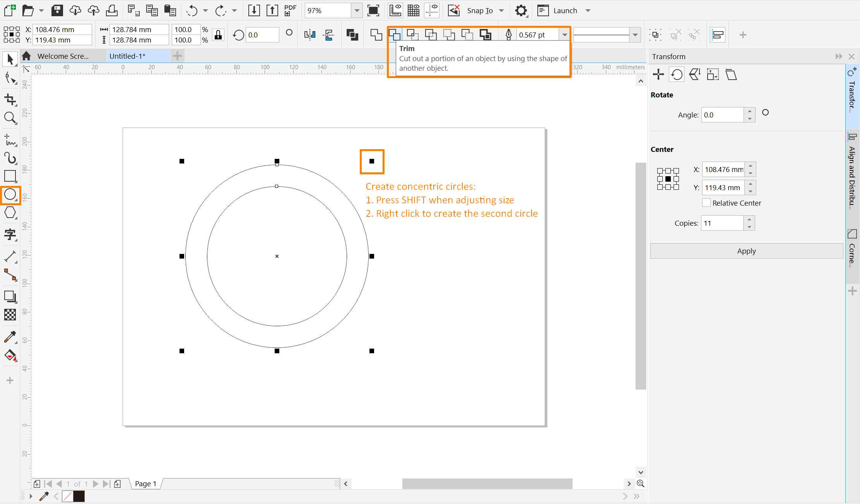
Task: Select the Pick tool
Action: (10, 59)
